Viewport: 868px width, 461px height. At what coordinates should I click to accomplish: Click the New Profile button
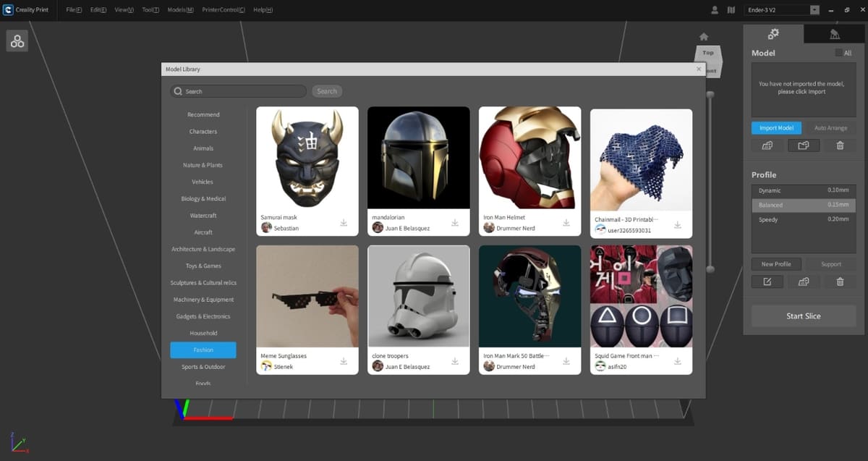click(x=776, y=264)
